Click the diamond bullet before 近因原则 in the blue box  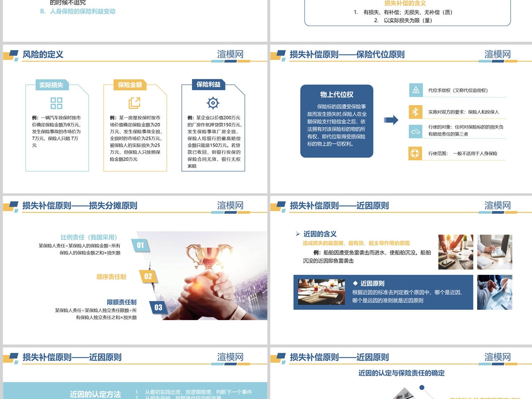point(355,283)
